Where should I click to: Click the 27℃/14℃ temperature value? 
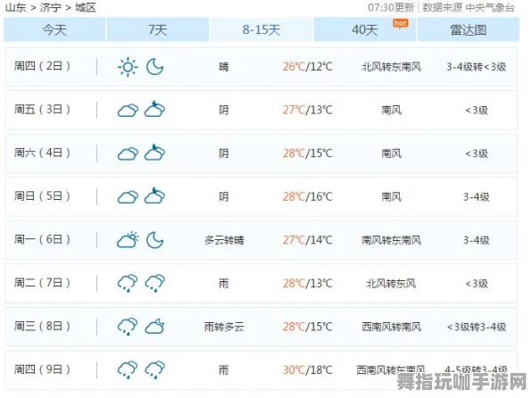point(307,240)
